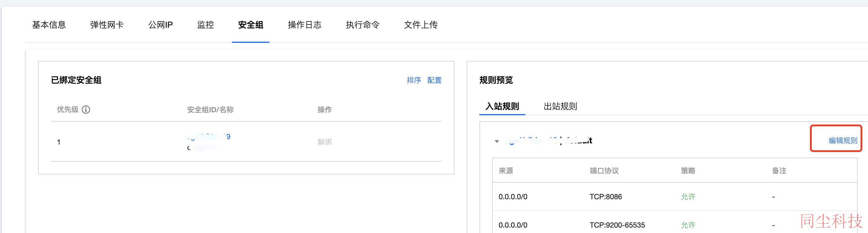The width and height of the screenshot is (868, 233).
Task: Switch to the 弹性网卡 tab
Action: point(107,25)
